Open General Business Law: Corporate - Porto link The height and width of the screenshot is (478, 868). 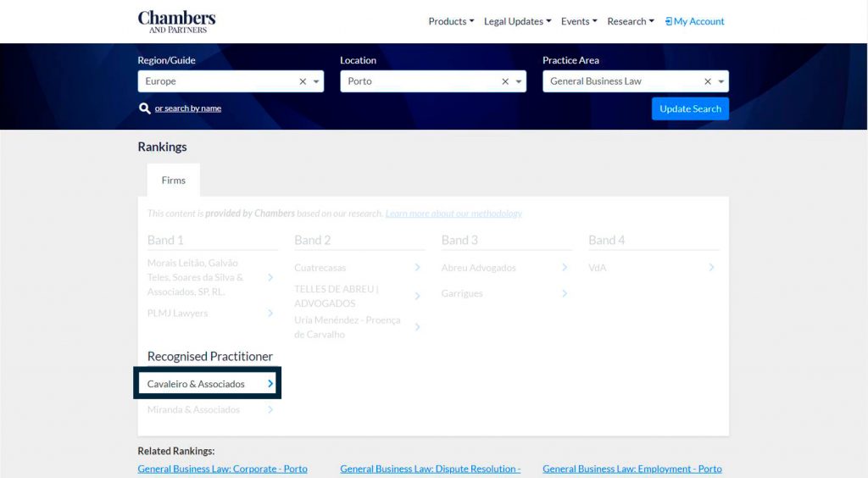(222, 469)
